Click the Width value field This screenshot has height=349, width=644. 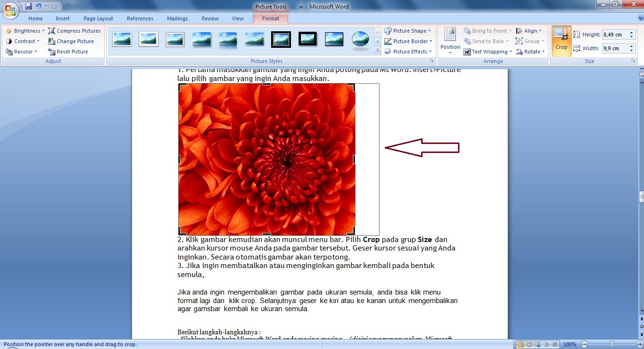(615, 48)
